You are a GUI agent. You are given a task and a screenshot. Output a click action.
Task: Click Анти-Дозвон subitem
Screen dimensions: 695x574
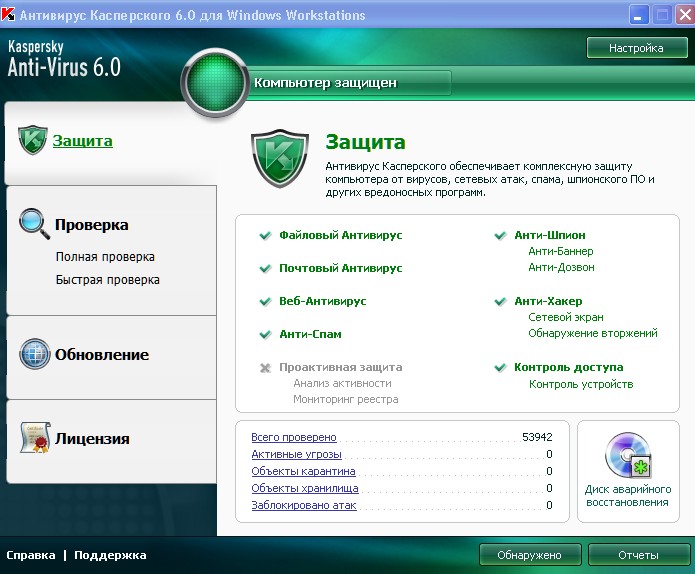point(561,268)
